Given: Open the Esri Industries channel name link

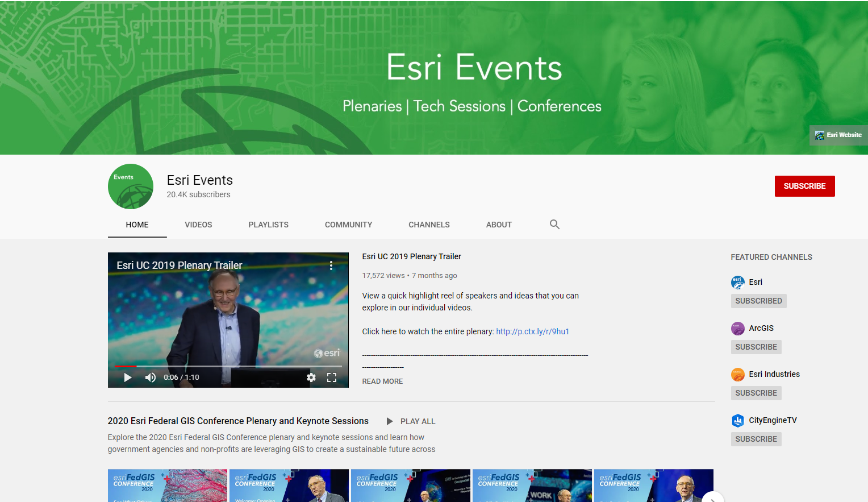Looking at the screenshot, I should (774, 374).
